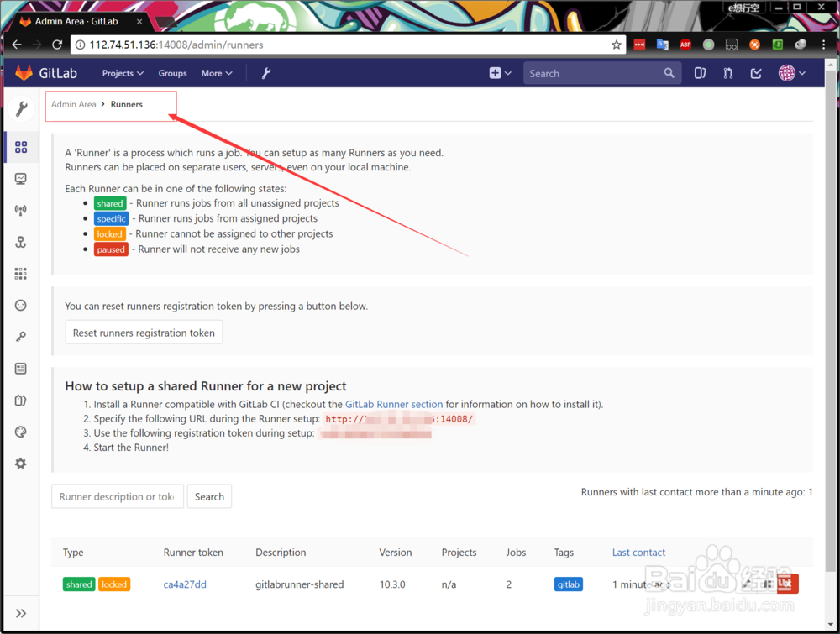Click the Google Translate extension icon

click(x=662, y=45)
